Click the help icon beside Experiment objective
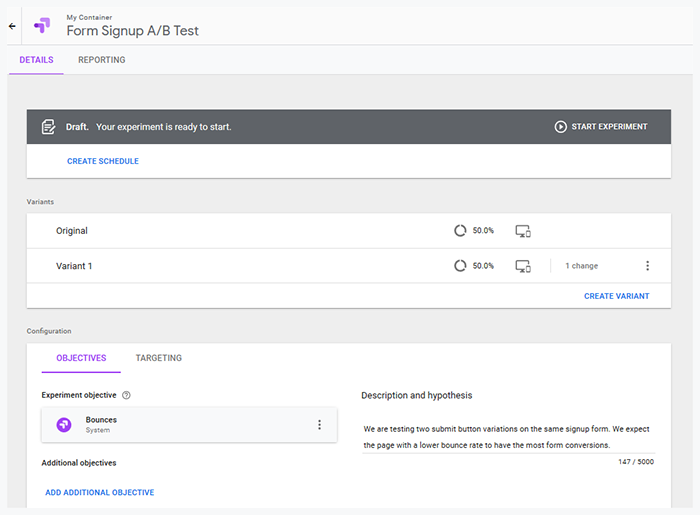 [x=126, y=395]
